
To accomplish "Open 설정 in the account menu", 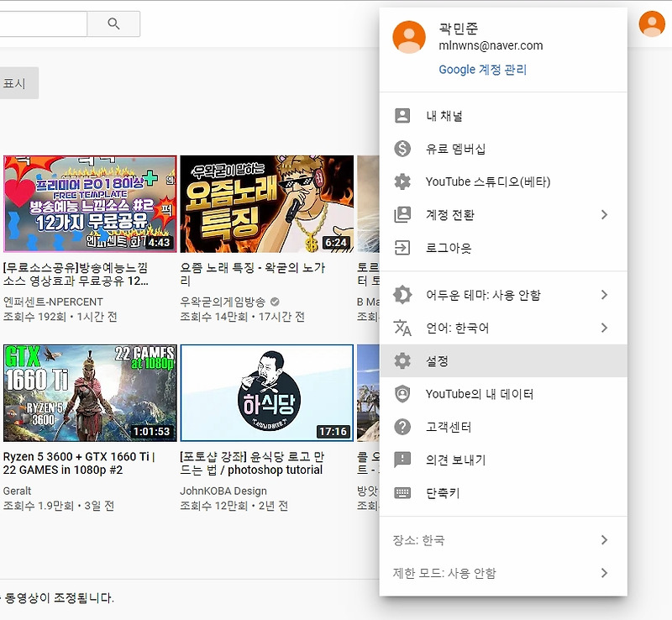I will (503, 361).
